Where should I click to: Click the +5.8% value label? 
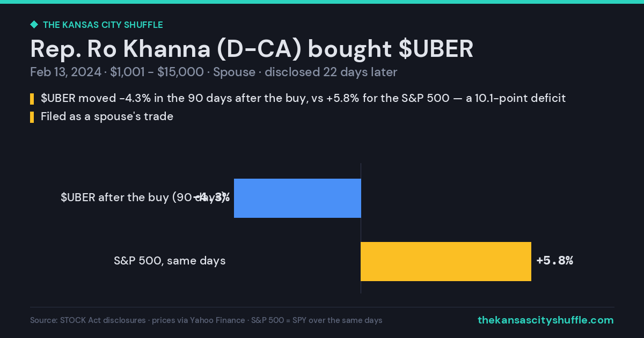pyautogui.click(x=555, y=261)
